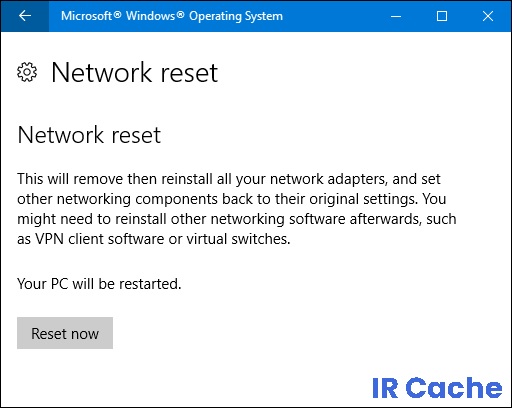Click the registered trademark symbol after Microsoft

point(117,14)
